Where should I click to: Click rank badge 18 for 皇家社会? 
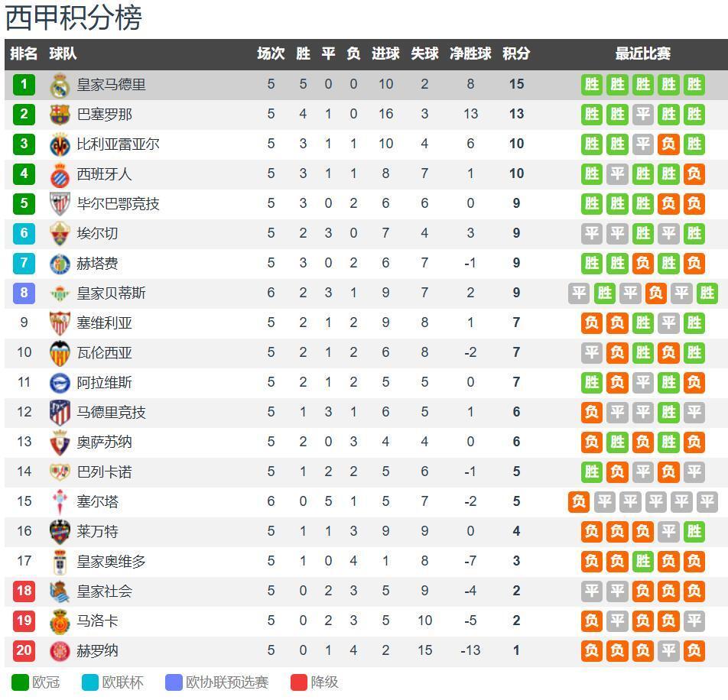(24, 591)
